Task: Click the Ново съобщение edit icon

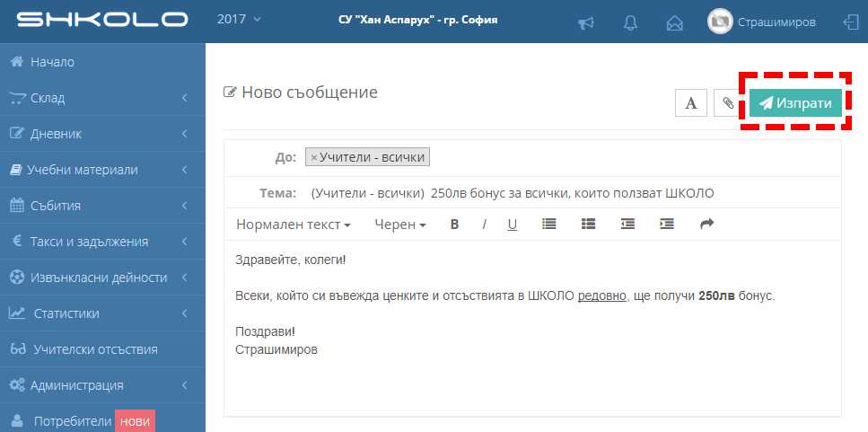Action: pos(230,92)
